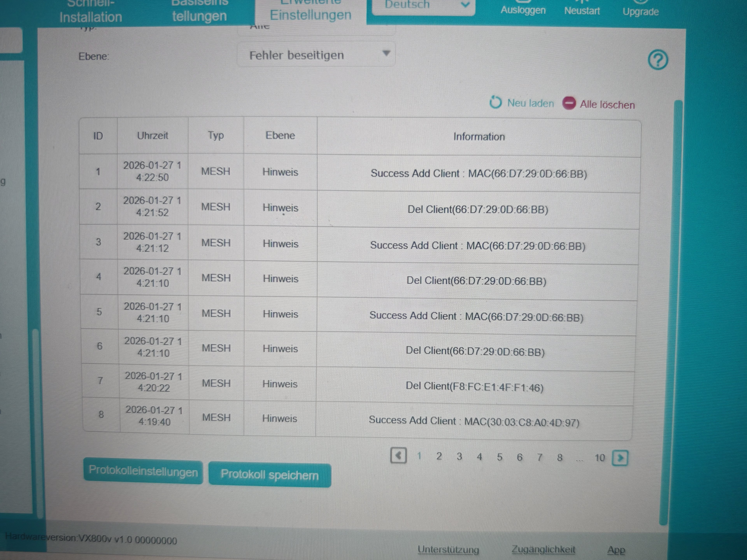Click Neustart in the top bar
Screen dimensions: 747x560
(x=582, y=11)
